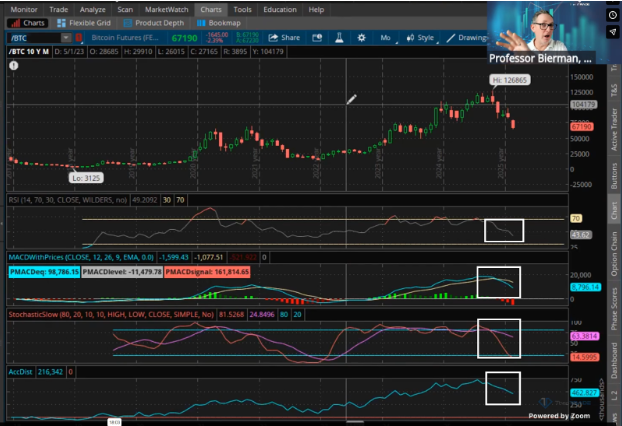Click the bottom horizontal chart scrollbar

click(354, 422)
